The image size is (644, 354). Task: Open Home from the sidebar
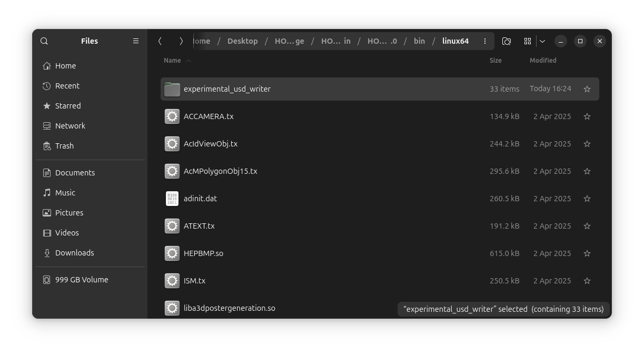click(65, 65)
